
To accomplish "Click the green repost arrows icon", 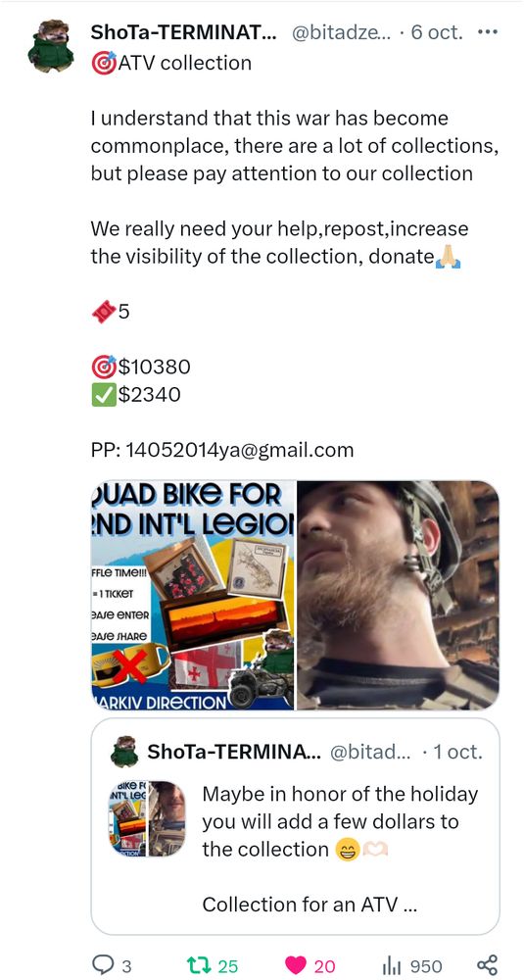I will pos(198,965).
